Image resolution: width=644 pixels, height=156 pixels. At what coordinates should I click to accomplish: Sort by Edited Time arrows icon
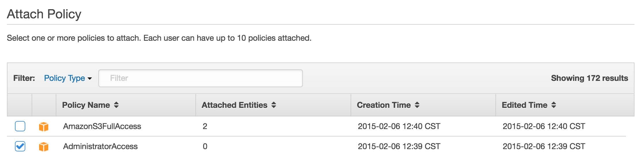[x=553, y=105]
